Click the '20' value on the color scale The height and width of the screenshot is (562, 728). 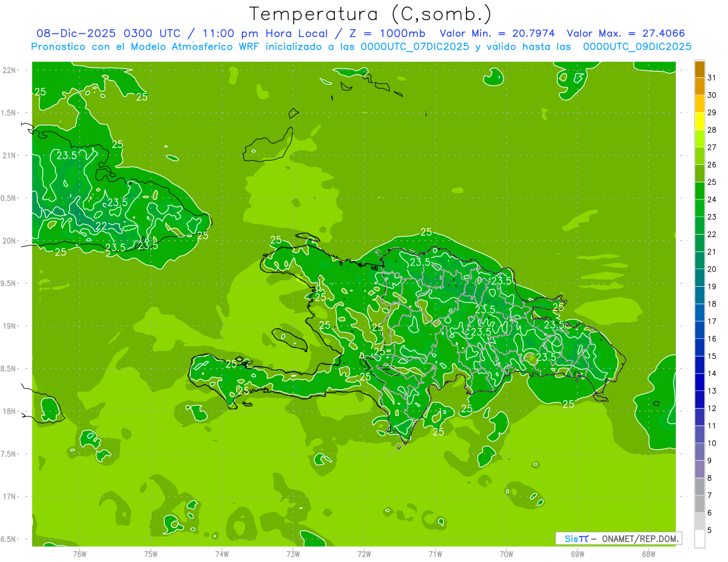pyautogui.click(x=712, y=269)
